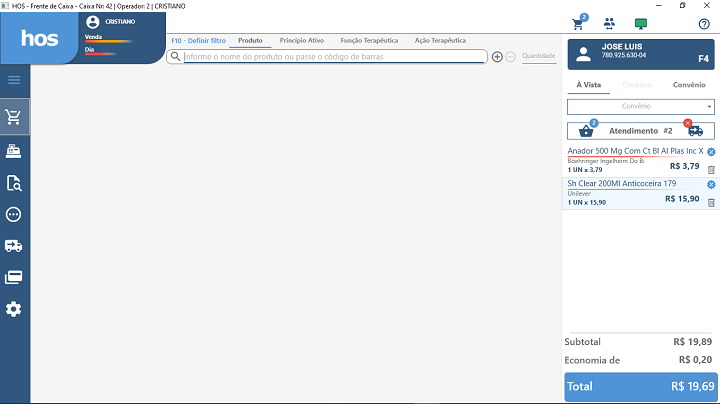
Task: Click the cash register sidebar icon
Action: [14, 150]
